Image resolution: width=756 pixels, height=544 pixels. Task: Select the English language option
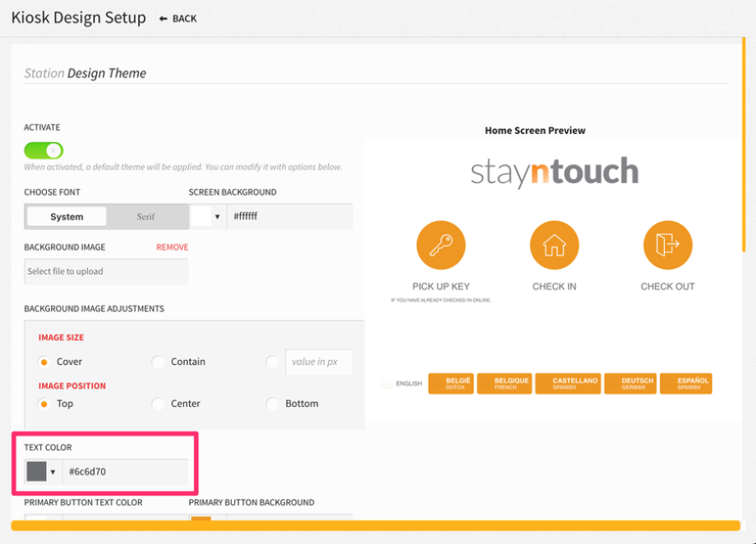click(x=401, y=384)
